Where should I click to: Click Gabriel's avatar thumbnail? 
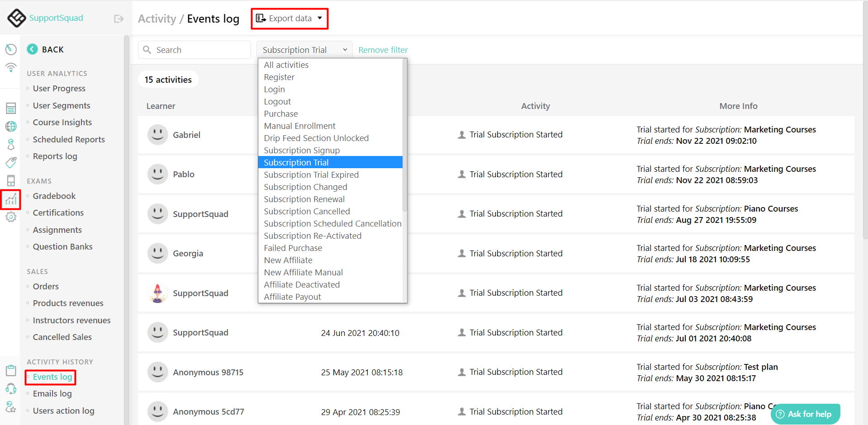tap(157, 134)
